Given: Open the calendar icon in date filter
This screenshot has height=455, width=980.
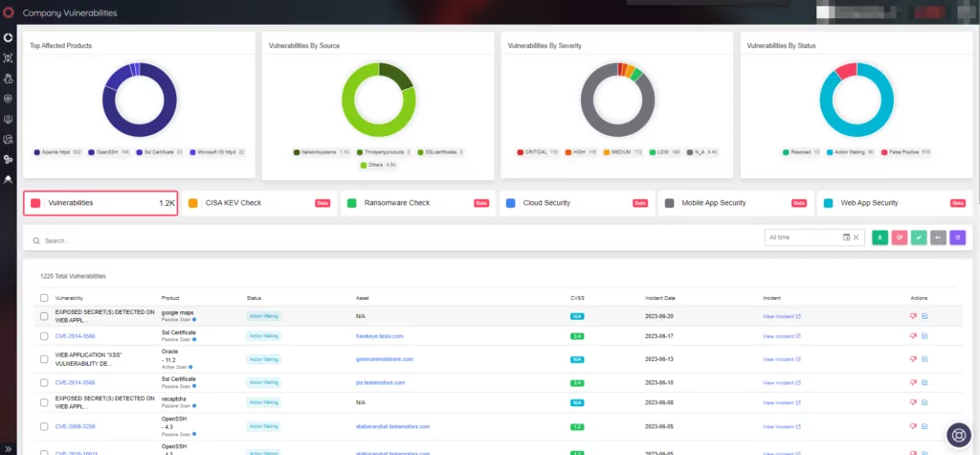Looking at the screenshot, I should (x=846, y=238).
